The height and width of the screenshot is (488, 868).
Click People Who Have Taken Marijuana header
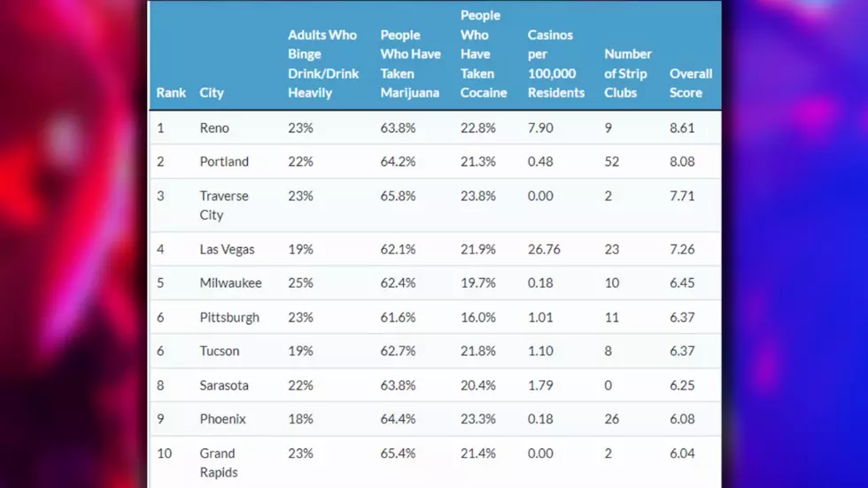(410, 64)
